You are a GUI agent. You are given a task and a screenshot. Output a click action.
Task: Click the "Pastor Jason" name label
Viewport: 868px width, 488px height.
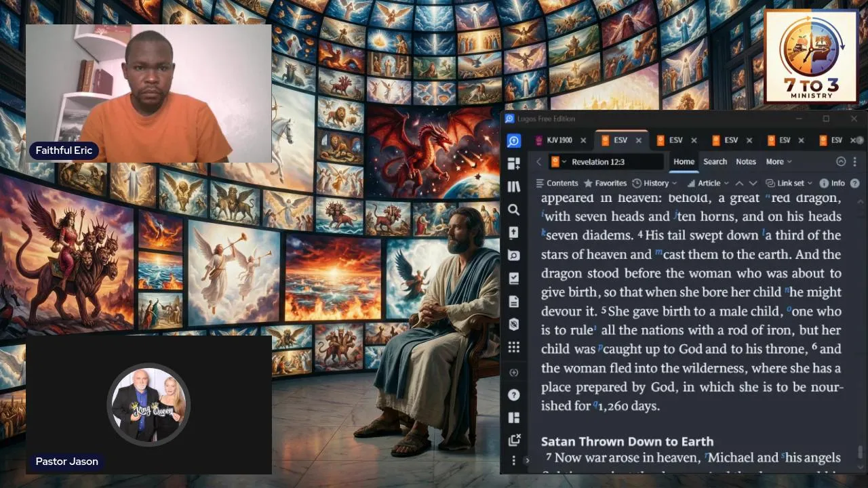66,462
